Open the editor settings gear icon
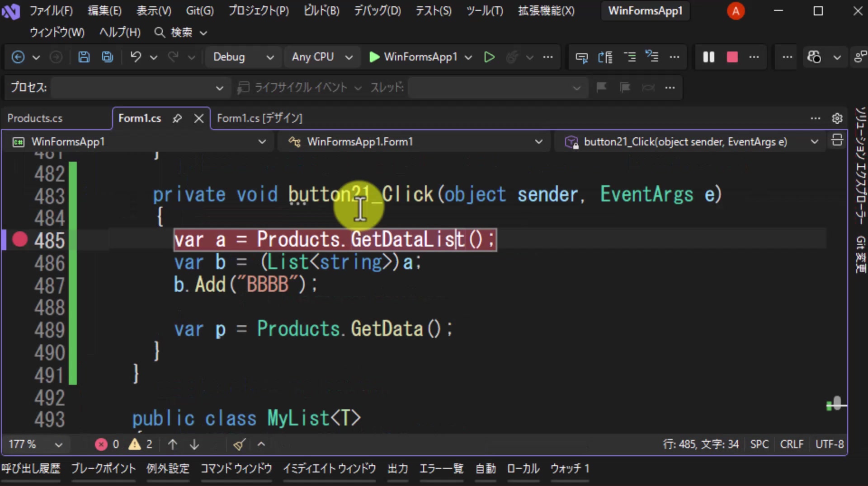This screenshot has width=868, height=486. point(837,118)
